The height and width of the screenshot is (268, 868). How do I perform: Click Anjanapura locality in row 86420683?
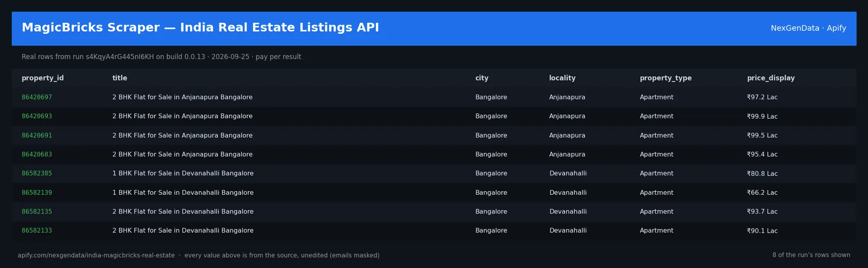567,154
